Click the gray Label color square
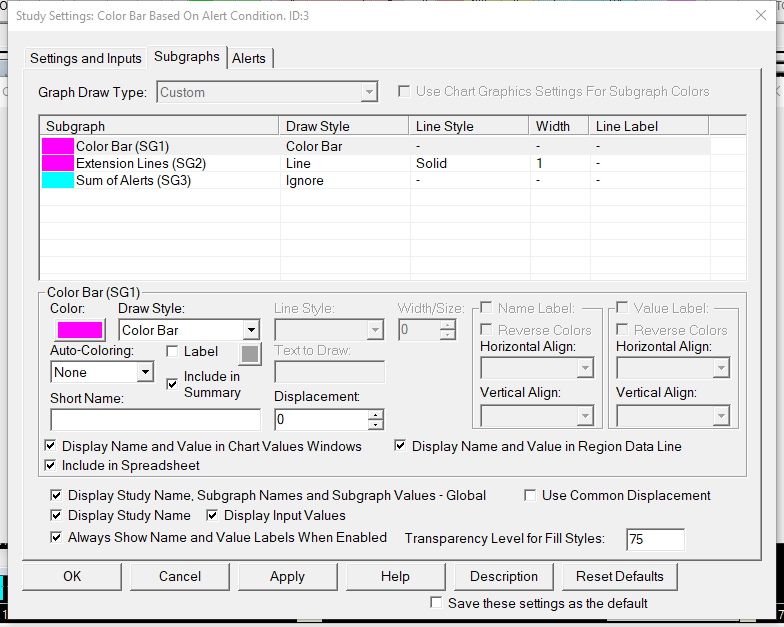This screenshot has height=627, width=784. tap(250, 353)
